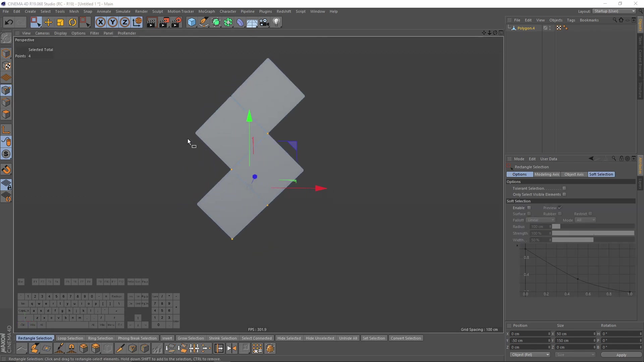
Task: Click Render to Picture Viewer icon
Action: pos(164,22)
